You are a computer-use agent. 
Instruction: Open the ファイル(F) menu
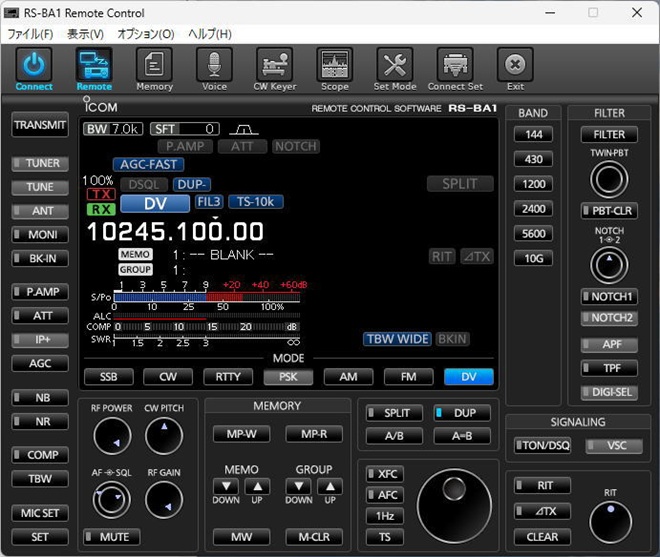(x=31, y=34)
